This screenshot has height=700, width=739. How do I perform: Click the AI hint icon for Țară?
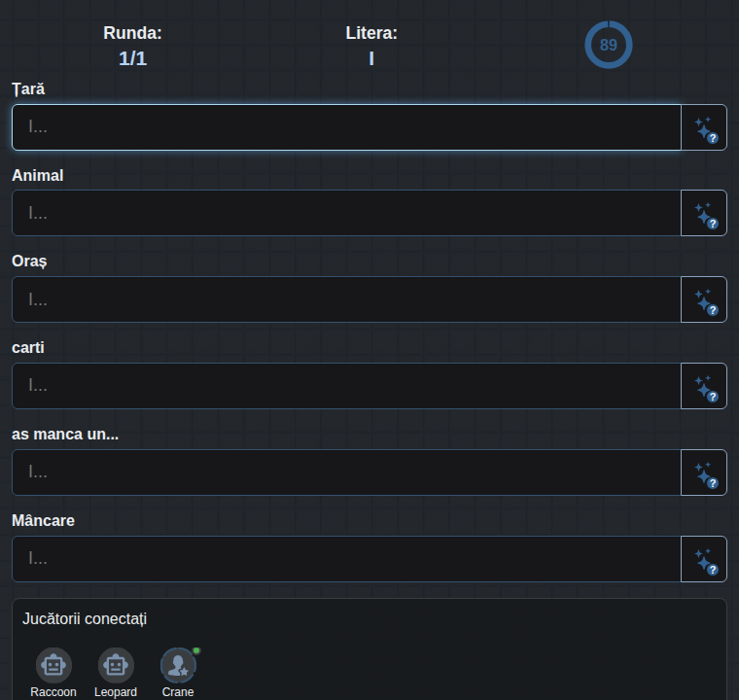704,127
